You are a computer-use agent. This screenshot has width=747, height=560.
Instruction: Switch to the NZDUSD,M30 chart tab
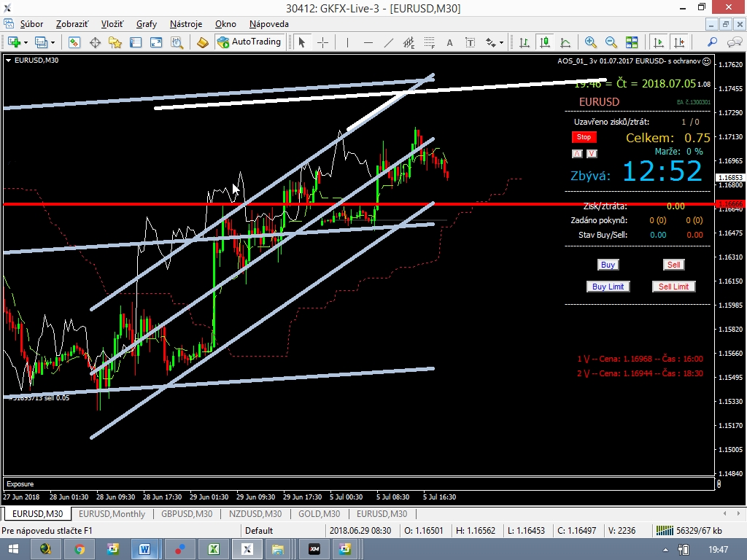255,514
